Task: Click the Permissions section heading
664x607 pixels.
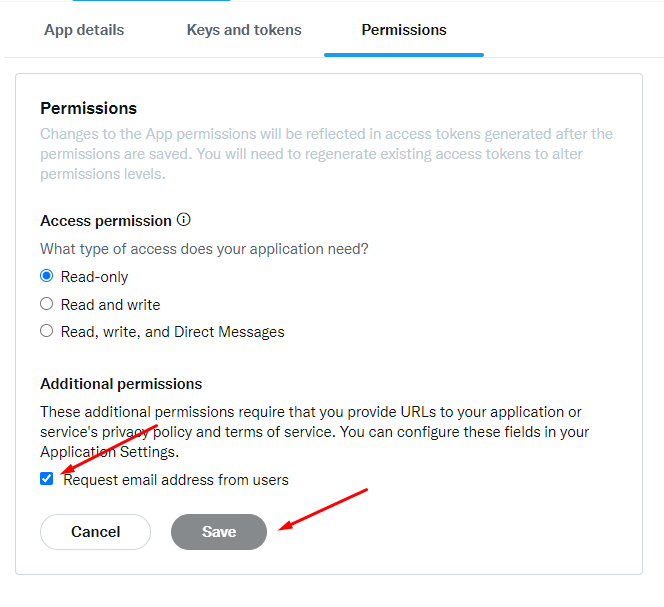Action: tap(88, 108)
